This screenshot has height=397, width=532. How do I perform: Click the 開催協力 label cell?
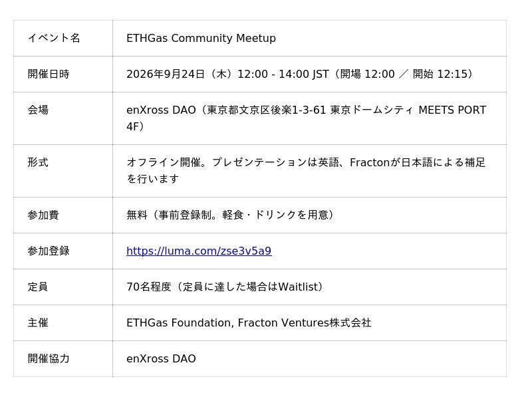pos(63,359)
